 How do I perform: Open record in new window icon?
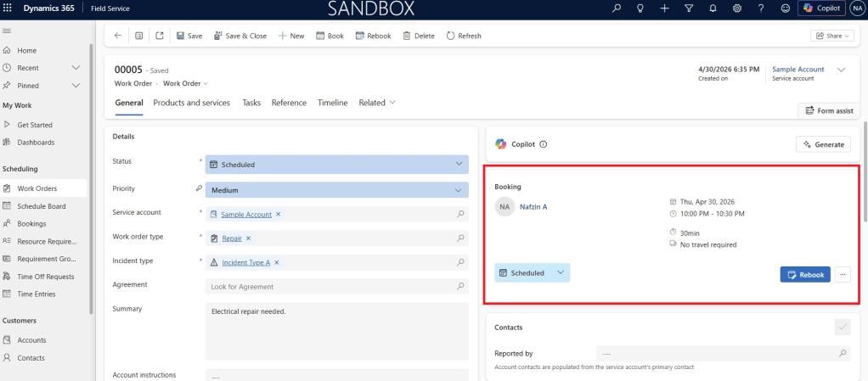click(x=160, y=36)
